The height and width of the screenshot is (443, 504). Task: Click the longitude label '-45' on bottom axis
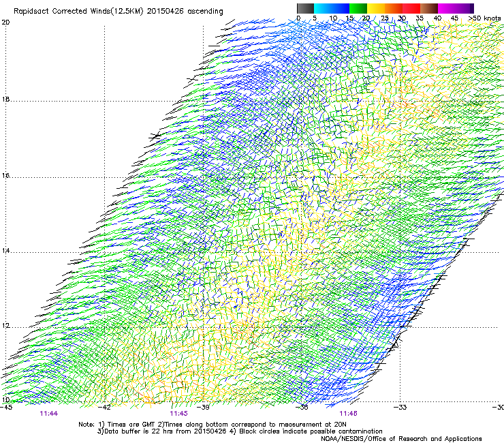tap(6, 408)
